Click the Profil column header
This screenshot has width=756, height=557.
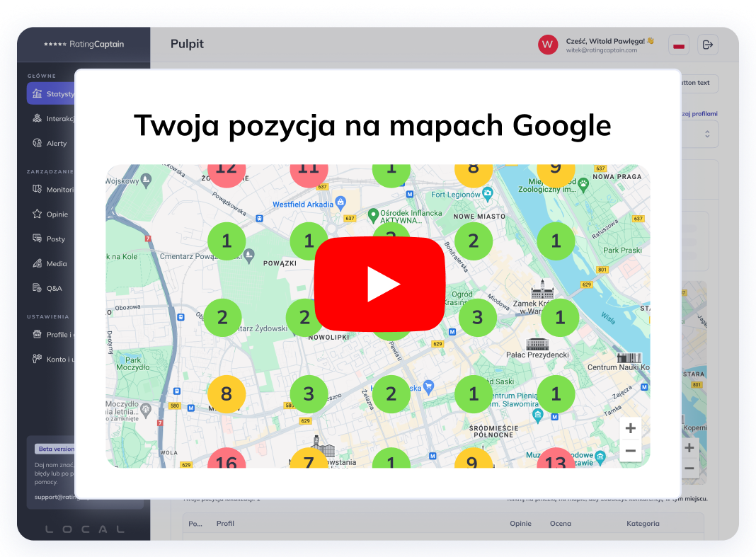point(225,523)
